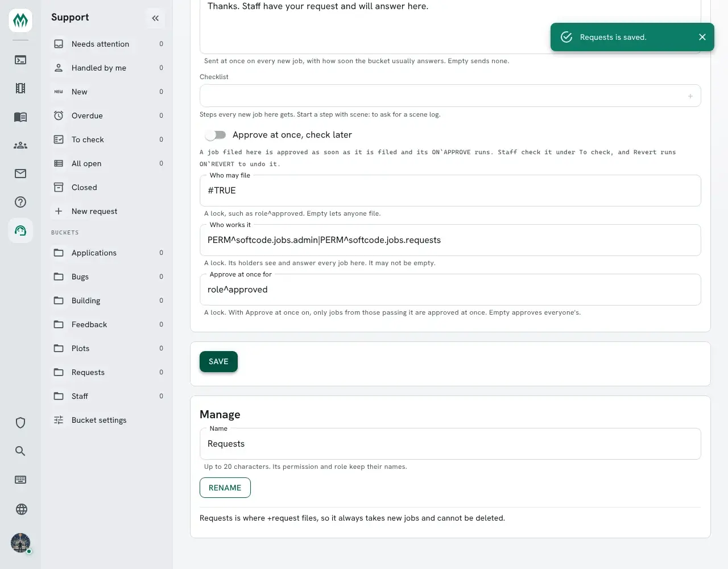Toggle 'Approve at once, check later' switch
Screen dimensions: 728x569
(x=216, y=135)
